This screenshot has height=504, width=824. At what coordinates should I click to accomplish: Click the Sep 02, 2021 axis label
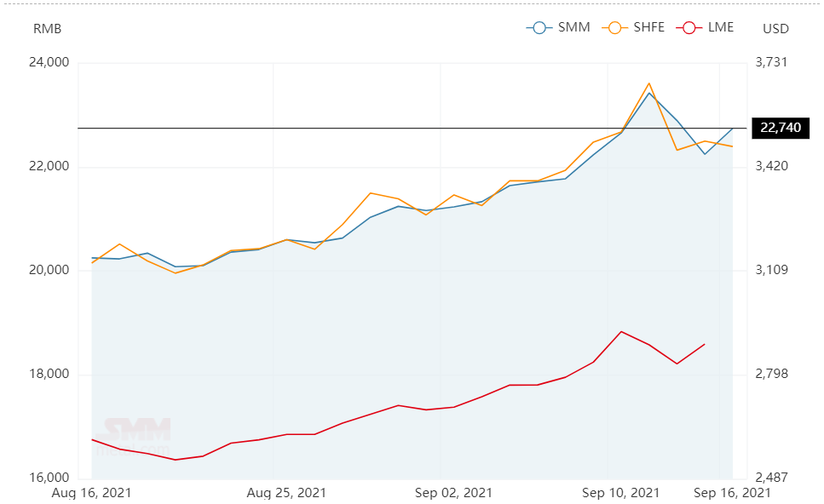tap(453, 493)
